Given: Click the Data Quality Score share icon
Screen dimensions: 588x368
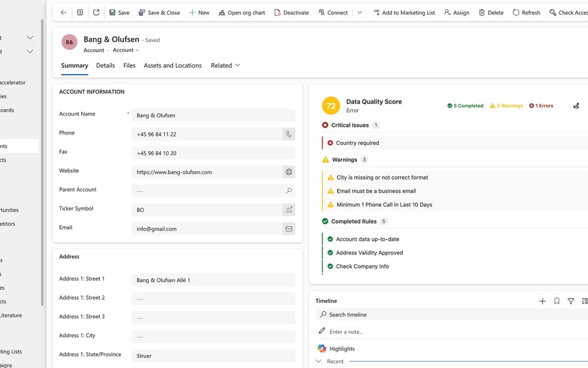Looking at the screenshot, I should [x=576, y=106].
